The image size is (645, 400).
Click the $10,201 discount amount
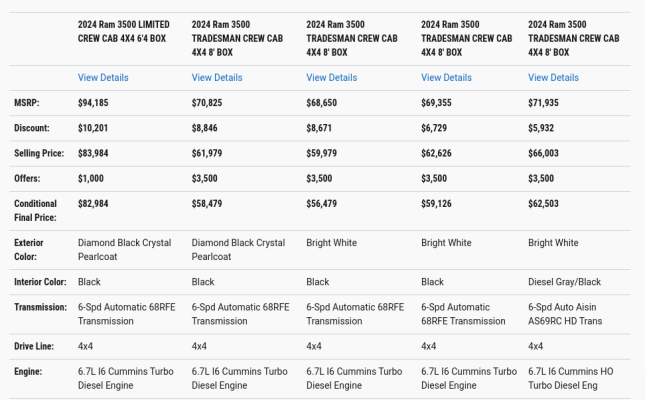(x=93, y=128)
